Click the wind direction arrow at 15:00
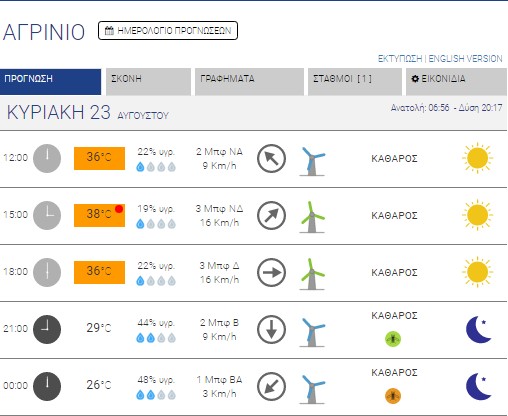 (271, 215)
